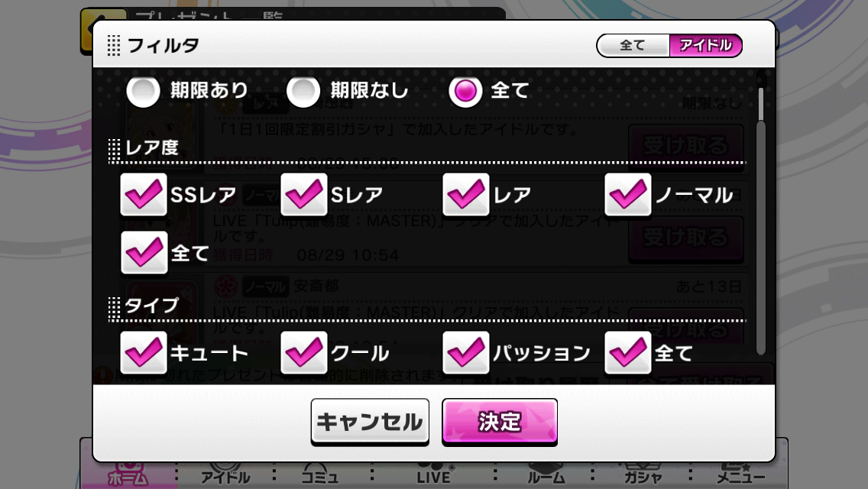The width and height of the screenshot is (868, 489).
Task: Confirm filter with 決定 button
Action: tap(500, 422)
